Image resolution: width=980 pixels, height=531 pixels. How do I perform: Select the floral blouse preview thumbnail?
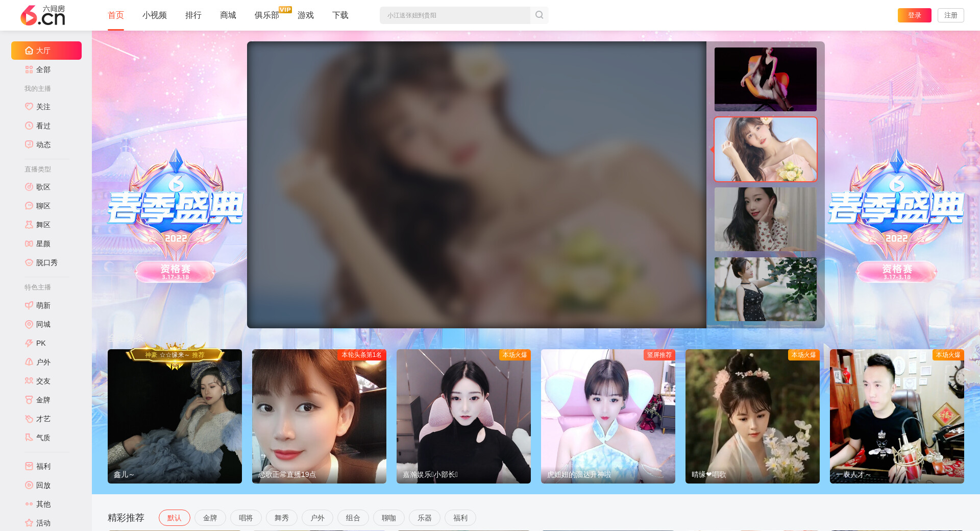(x=766, y=219)
